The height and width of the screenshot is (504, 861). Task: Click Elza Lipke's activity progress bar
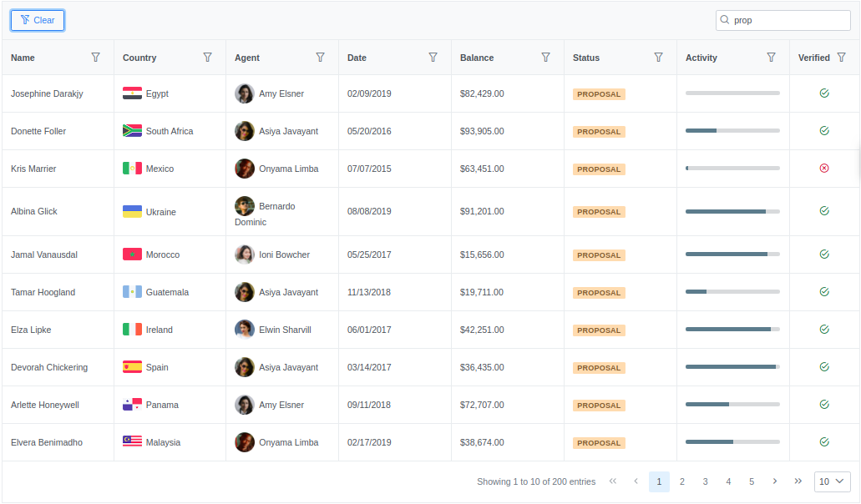coord(732,330)
